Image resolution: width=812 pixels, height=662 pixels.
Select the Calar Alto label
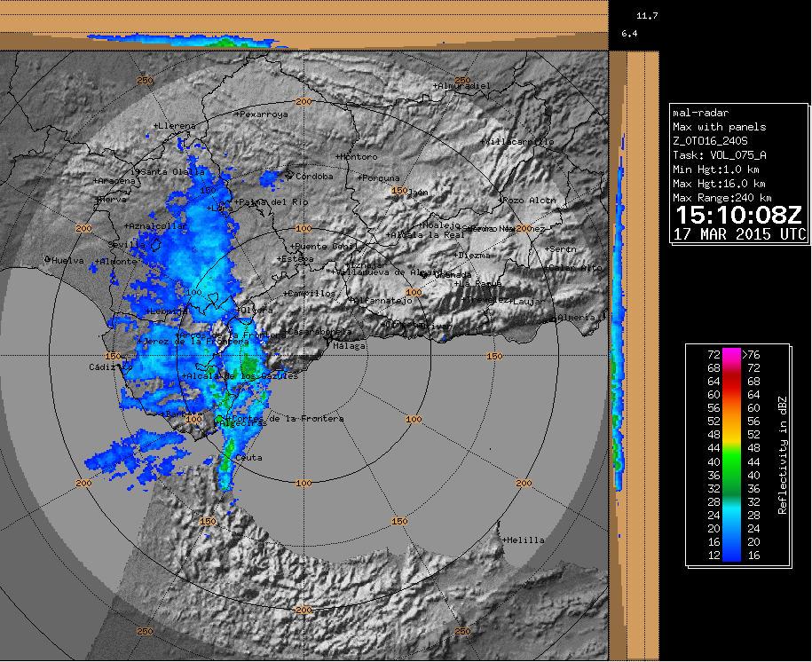pyautogui.click(x=573, y=268)
